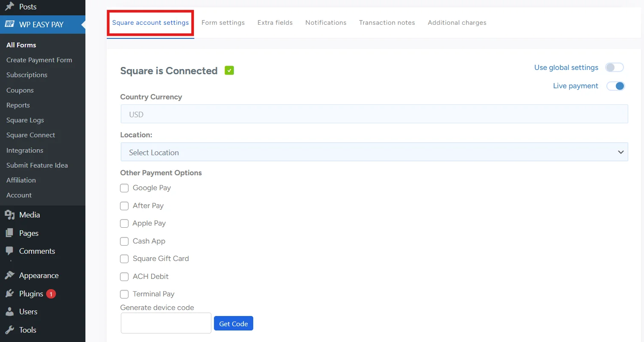
Task: Click the Comments bubble icon
Action: (x=9, y=251)
